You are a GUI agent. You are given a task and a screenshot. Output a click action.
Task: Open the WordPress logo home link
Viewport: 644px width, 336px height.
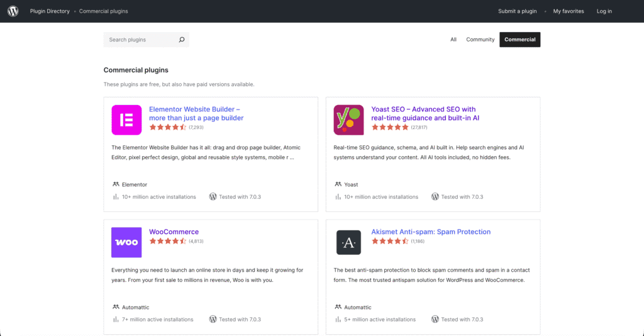pyautogui.click(x=13, y=11)
